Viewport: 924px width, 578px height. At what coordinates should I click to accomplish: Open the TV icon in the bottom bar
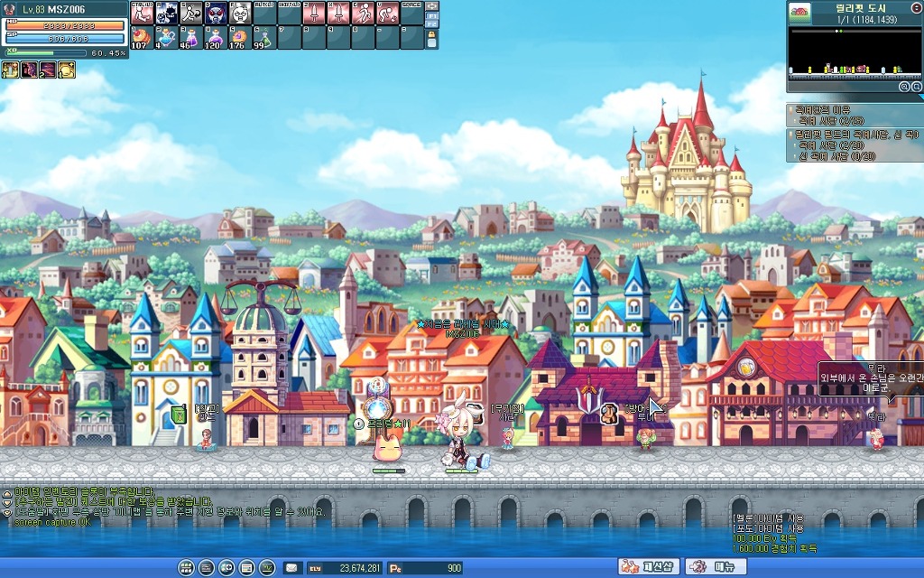(x=267, y=568)
